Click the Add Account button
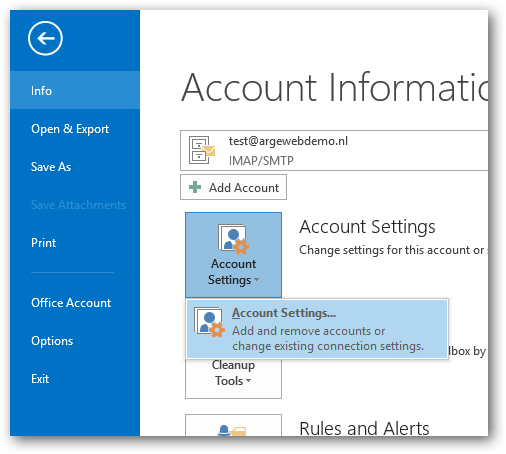Viewport: 506px width, 454px height. click(x=233, y=187)
